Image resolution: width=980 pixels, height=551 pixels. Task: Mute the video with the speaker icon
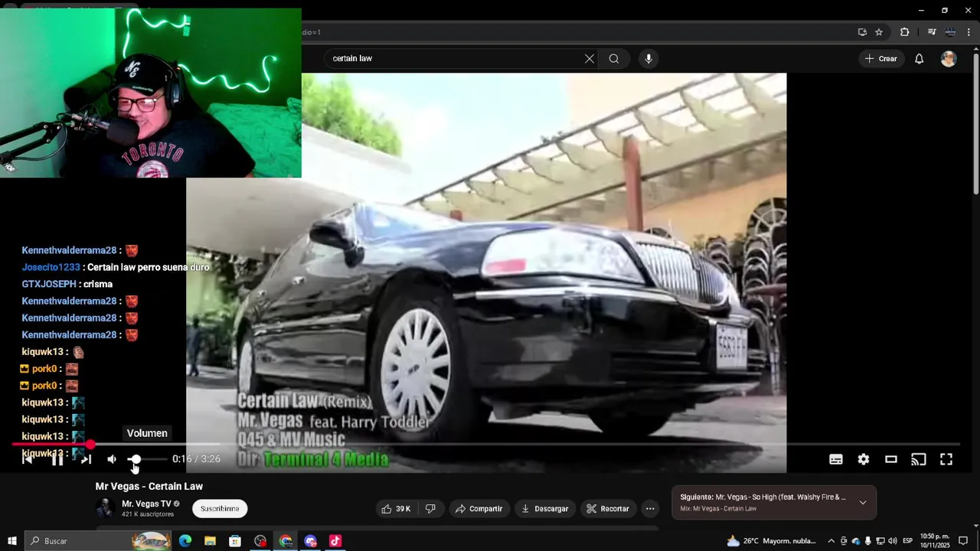(112, 459)
